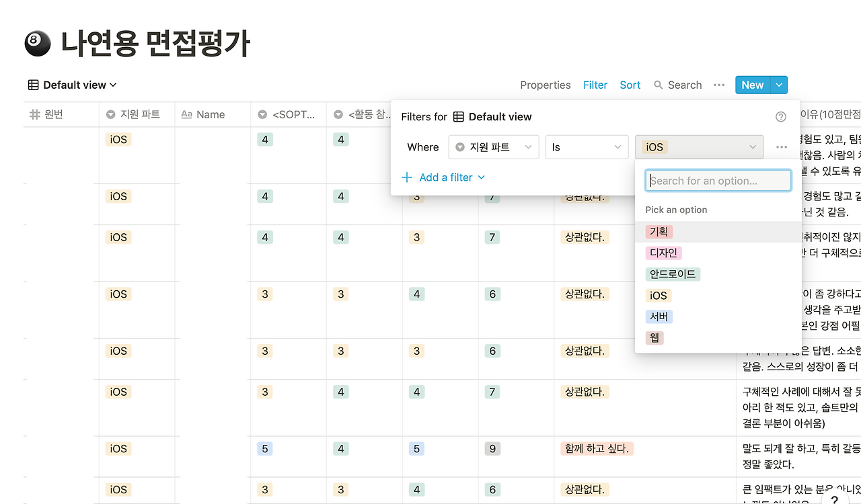
Task: Click the Search for an option field
Action: tap(718, 181)
